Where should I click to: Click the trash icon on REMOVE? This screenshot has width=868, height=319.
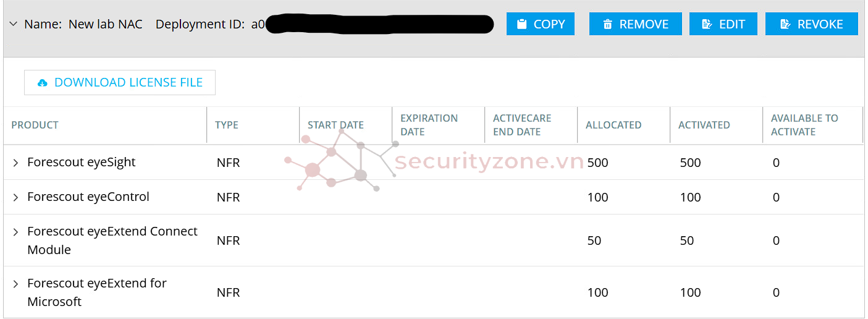point(608,24)
